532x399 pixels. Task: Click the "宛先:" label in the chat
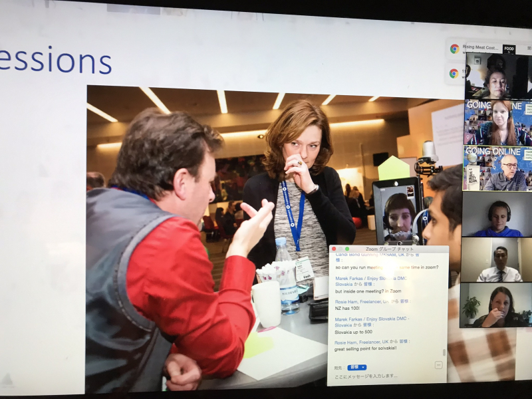(x=338, y=368)
